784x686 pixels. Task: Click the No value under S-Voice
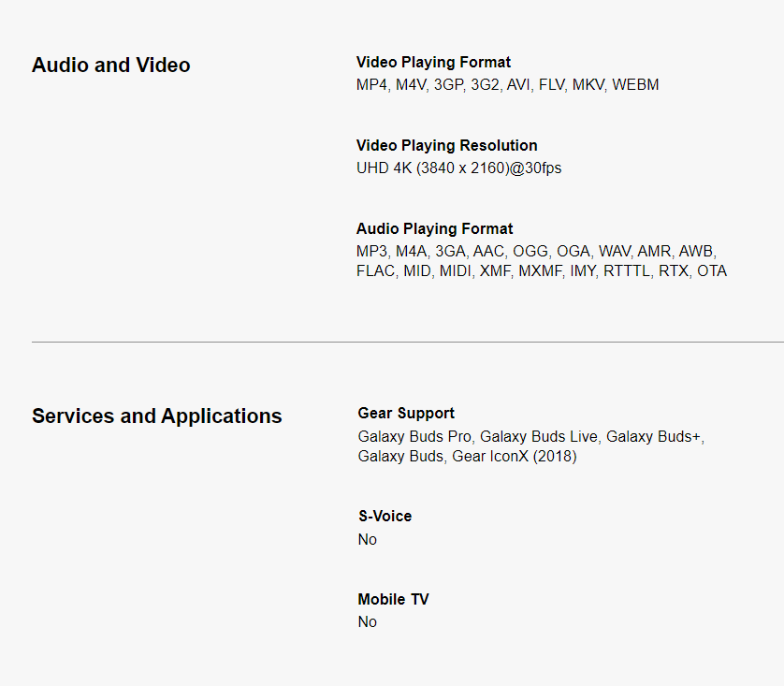click(368, 540)
